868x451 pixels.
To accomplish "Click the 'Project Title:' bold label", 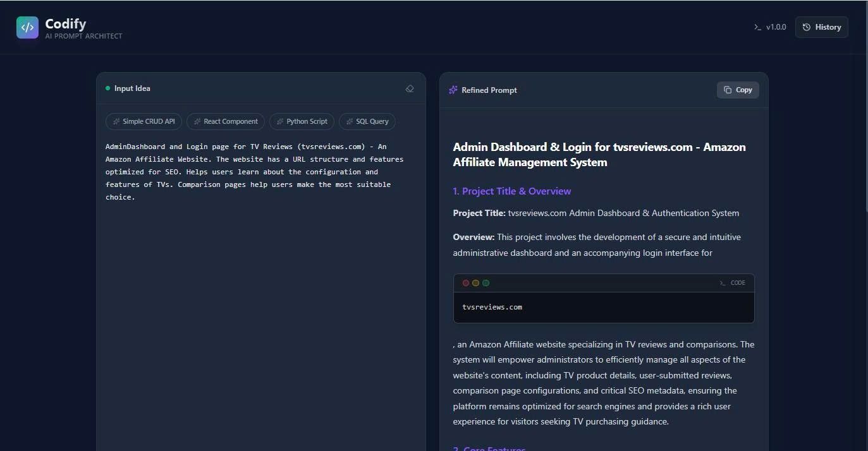I will click(x=479, y=213).
